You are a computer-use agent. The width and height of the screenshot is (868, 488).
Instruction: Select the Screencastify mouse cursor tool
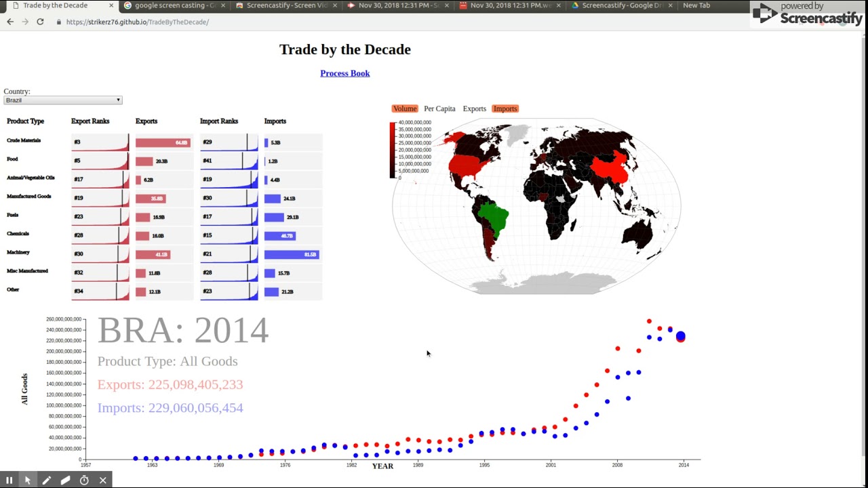coord(28,480)
